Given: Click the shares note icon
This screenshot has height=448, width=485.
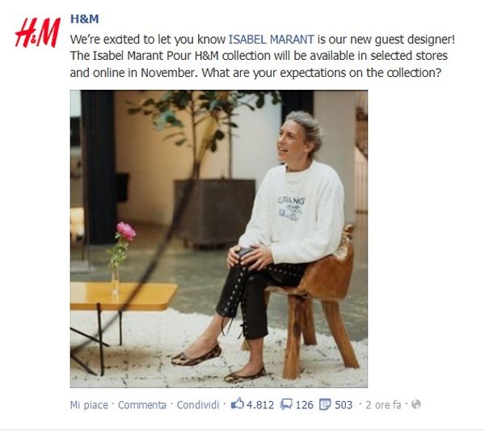Looking at the screenshot, I should pyautogui.click(x=325, y=404).
